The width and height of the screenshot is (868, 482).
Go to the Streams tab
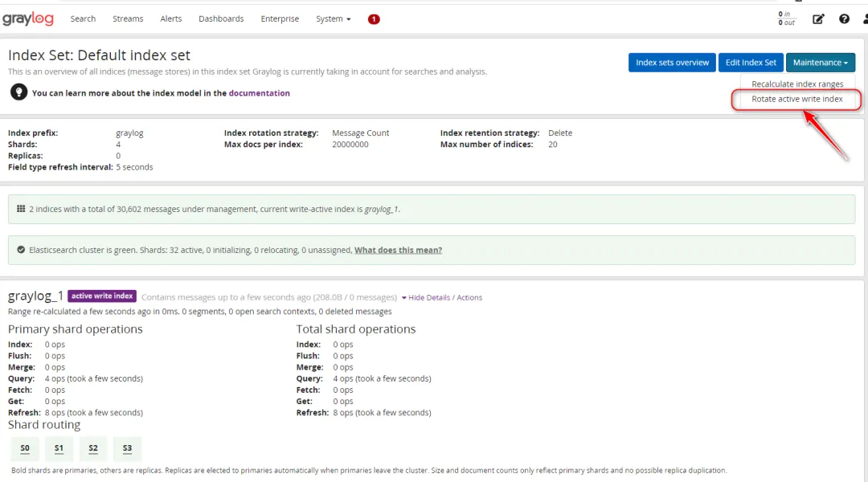tap(128, 19)
